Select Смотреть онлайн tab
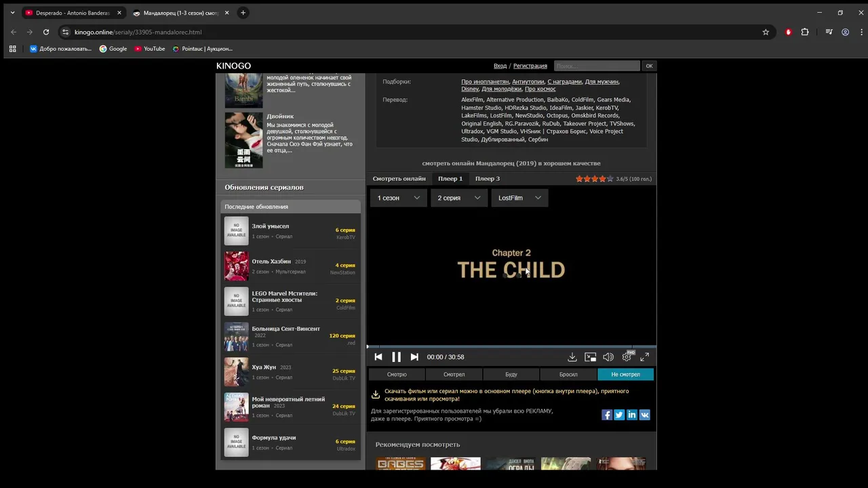The image size is (868, 488). coord(399,179)
